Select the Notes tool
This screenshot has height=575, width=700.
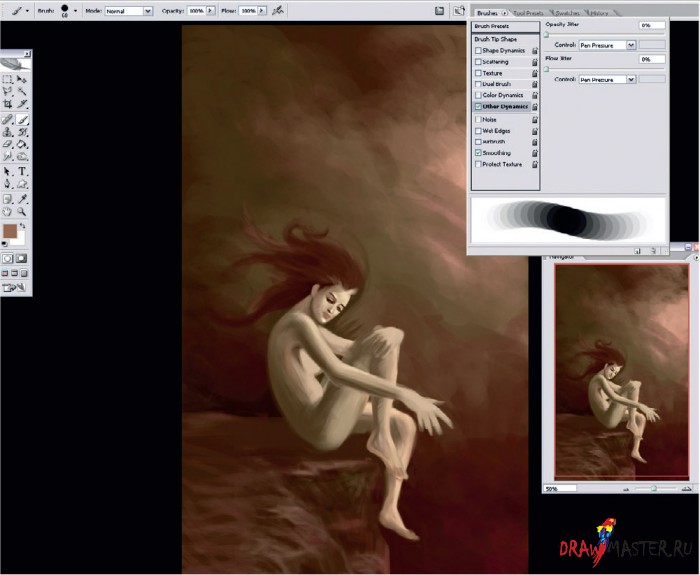(x=8, y=199)
